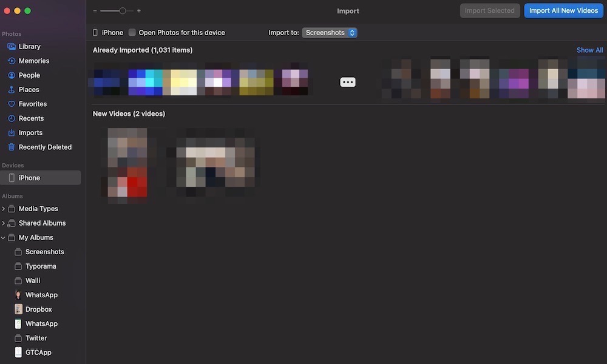Click the zoom-in plus icon
Viewport: 607px width, 364px height.
(138, 11)
